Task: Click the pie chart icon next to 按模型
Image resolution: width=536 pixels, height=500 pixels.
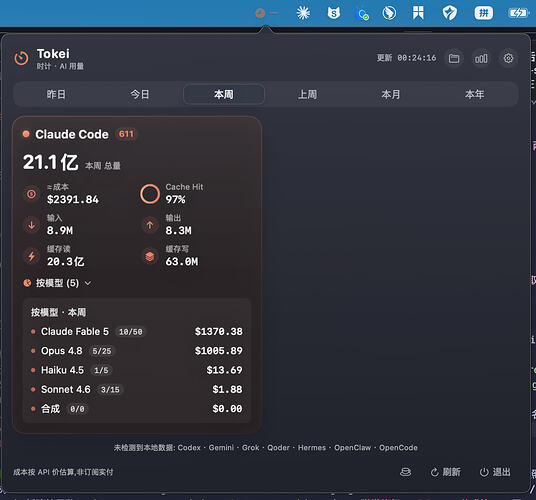Action: point(27,283)
